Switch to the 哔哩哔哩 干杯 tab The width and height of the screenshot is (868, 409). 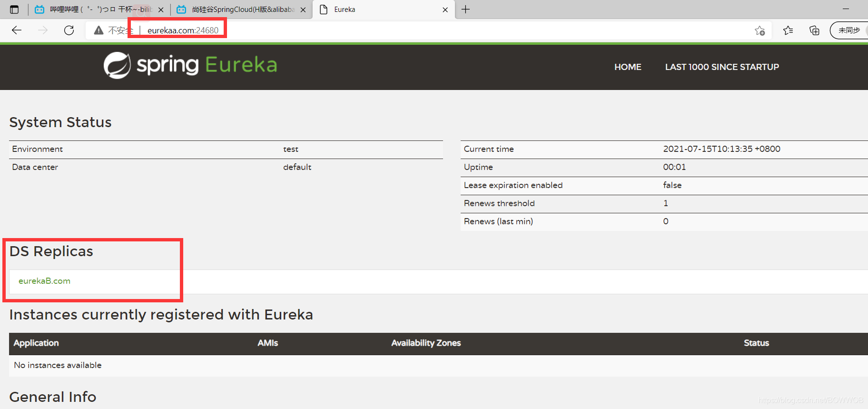99,10
